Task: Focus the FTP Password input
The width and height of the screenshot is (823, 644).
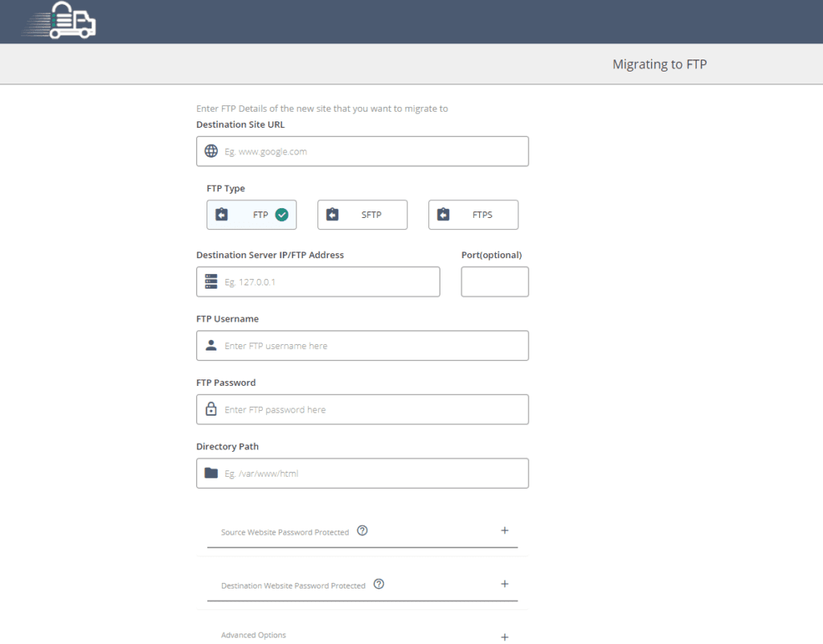Action: point(362,409)
